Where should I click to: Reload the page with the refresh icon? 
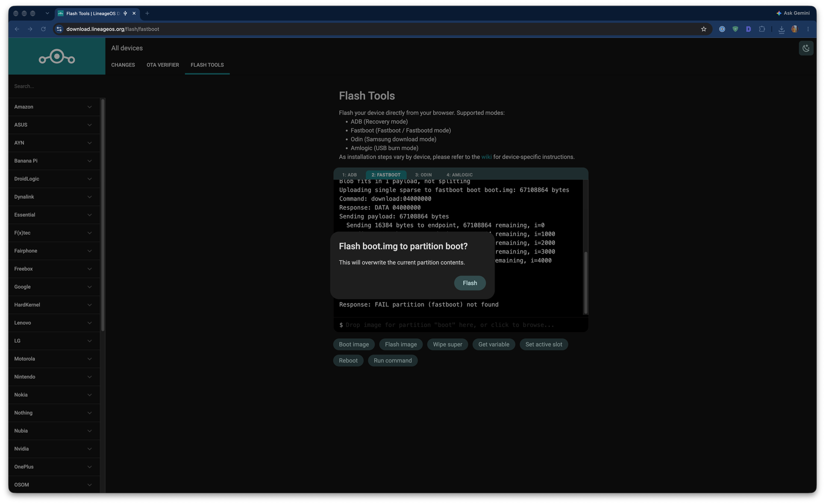coord(43,29)
